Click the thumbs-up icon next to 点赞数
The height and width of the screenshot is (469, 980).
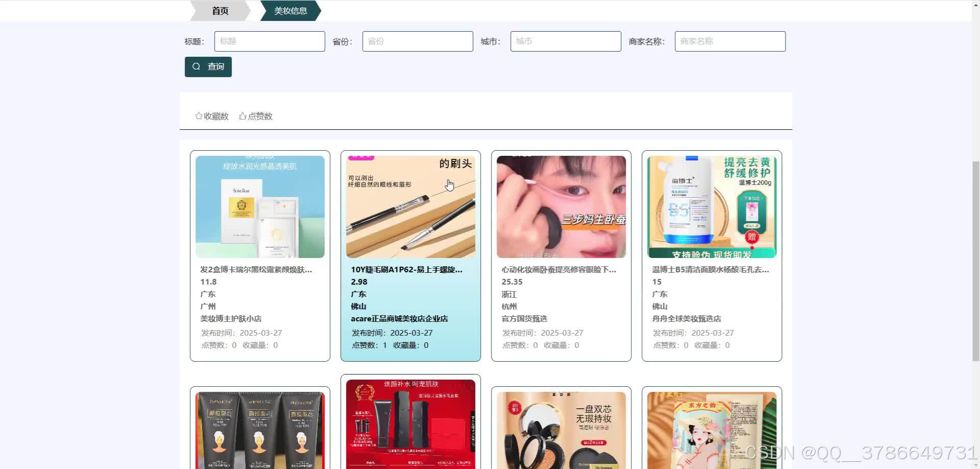(242, 116)
